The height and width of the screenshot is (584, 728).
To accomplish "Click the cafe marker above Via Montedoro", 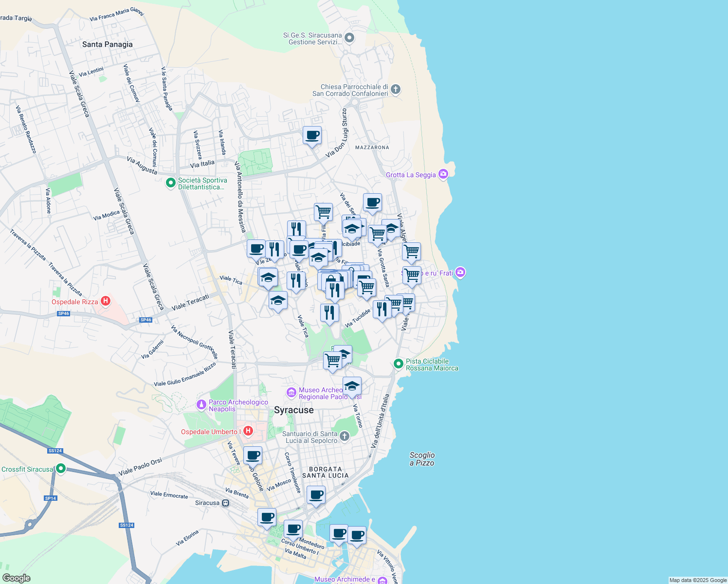I will tap(293, 529).
